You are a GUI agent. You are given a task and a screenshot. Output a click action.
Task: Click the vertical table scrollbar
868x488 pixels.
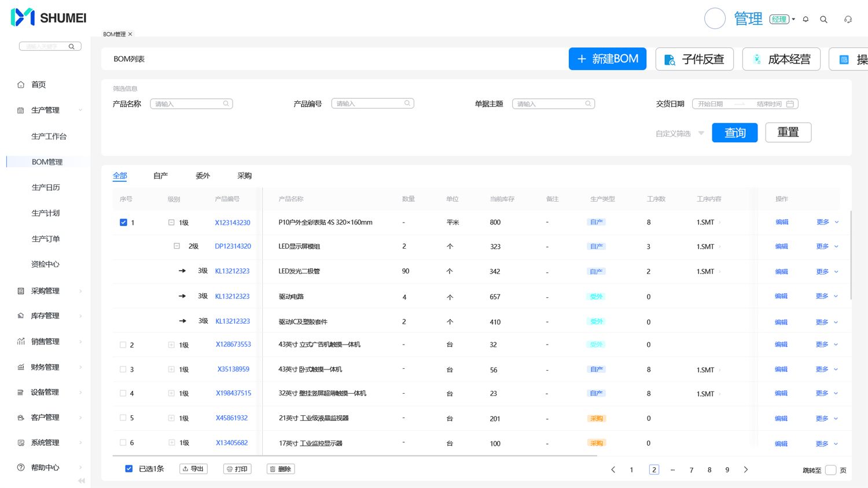[x=851, y=254]
